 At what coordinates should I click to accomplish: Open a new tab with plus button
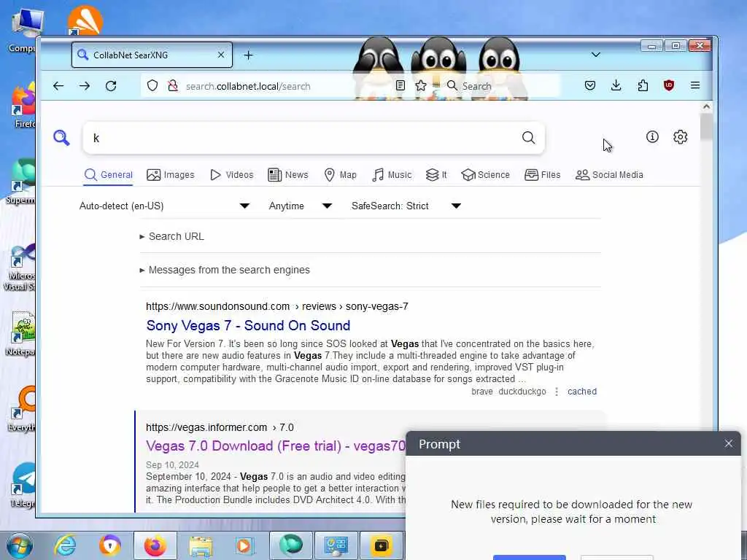[x=248, y=55]
